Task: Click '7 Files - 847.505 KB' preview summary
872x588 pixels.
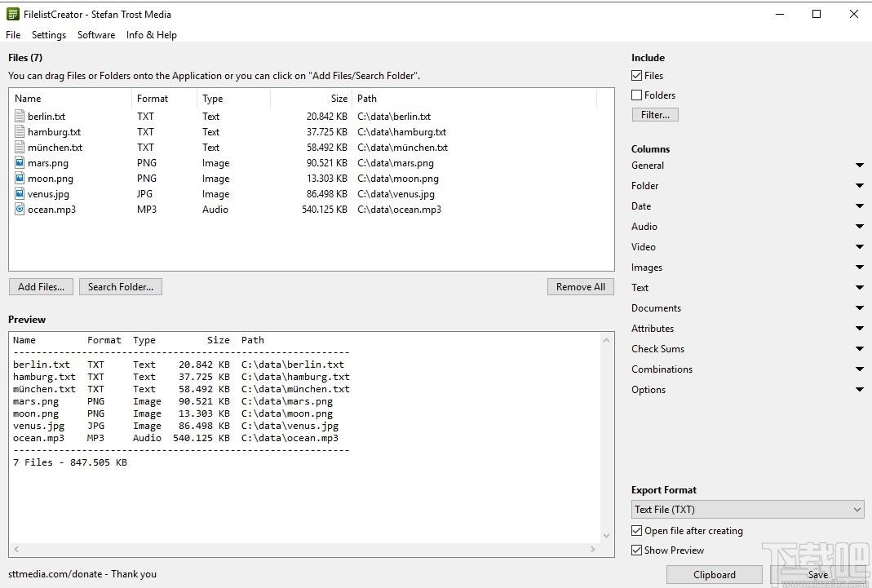Action: [x=70, y=462]
